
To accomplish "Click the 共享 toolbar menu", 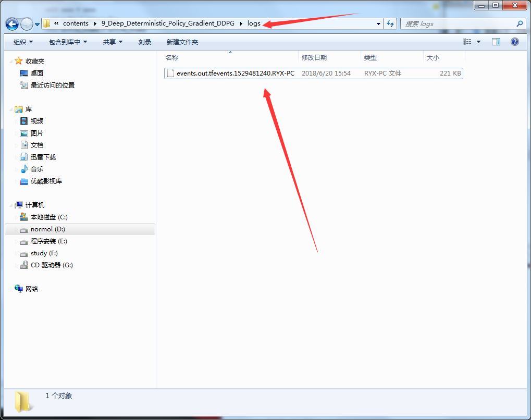I will click(x=113, y=42).
